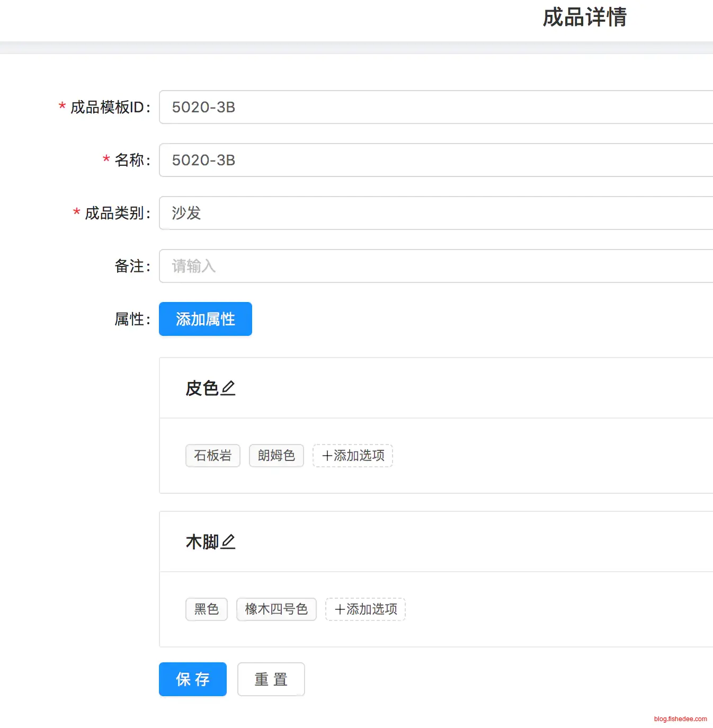Open the blog.fishedee.com watermark link

[x=680, y=719]
